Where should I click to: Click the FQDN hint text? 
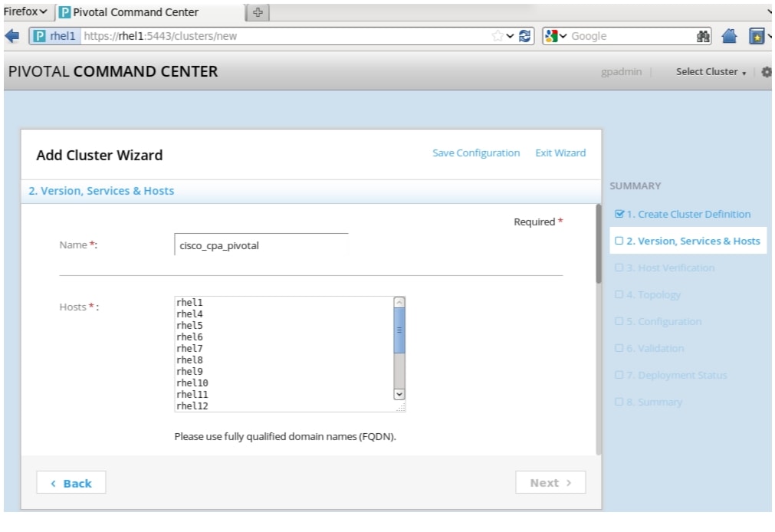[285, 437]
